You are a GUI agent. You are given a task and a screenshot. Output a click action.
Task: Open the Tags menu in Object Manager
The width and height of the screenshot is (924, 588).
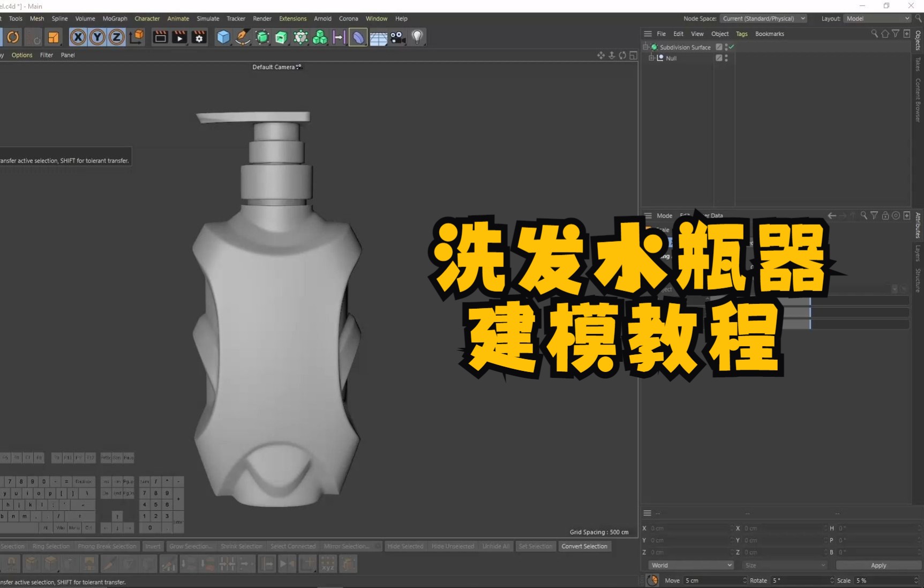[741, 33]
